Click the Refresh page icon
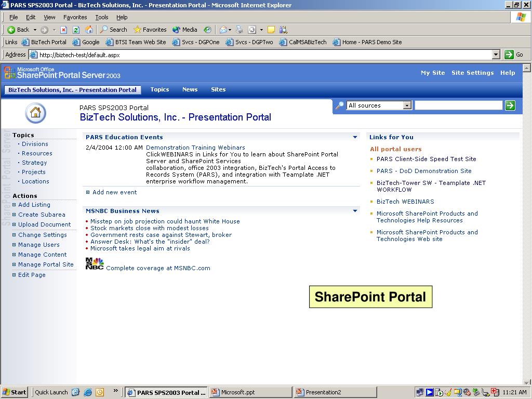 tap(76, 30)
